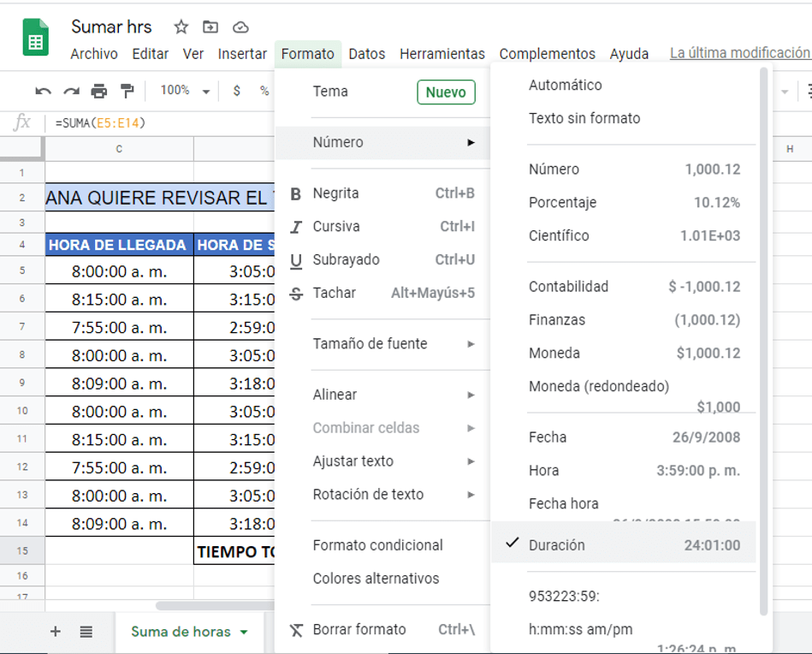Select Científico format
812x654 pixels.
coord(624,235)
